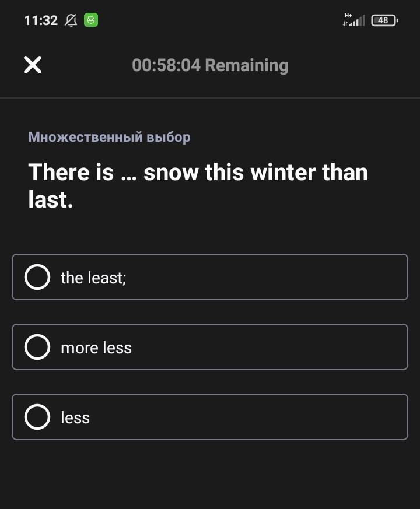The height and width of the screenshot is (509, 420).
Task: Choose the answer text "less"
Action: click(x=75, y=418)
